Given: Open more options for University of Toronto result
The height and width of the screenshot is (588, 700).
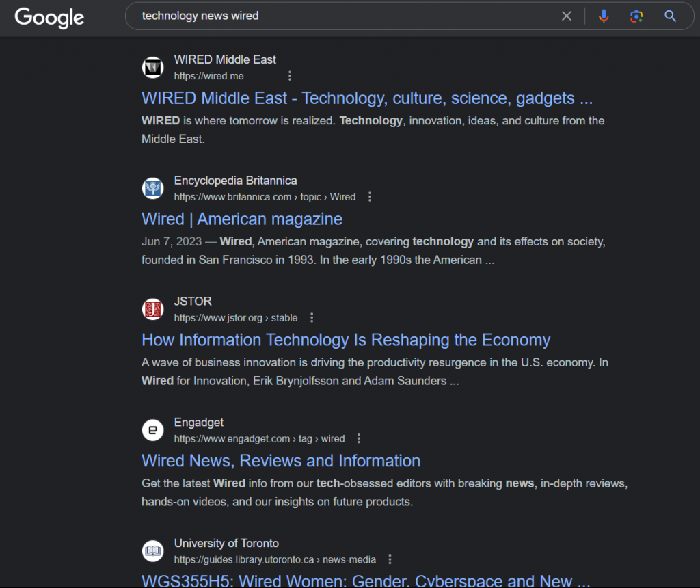Looking at the screenshot, I should click(390, 559).
